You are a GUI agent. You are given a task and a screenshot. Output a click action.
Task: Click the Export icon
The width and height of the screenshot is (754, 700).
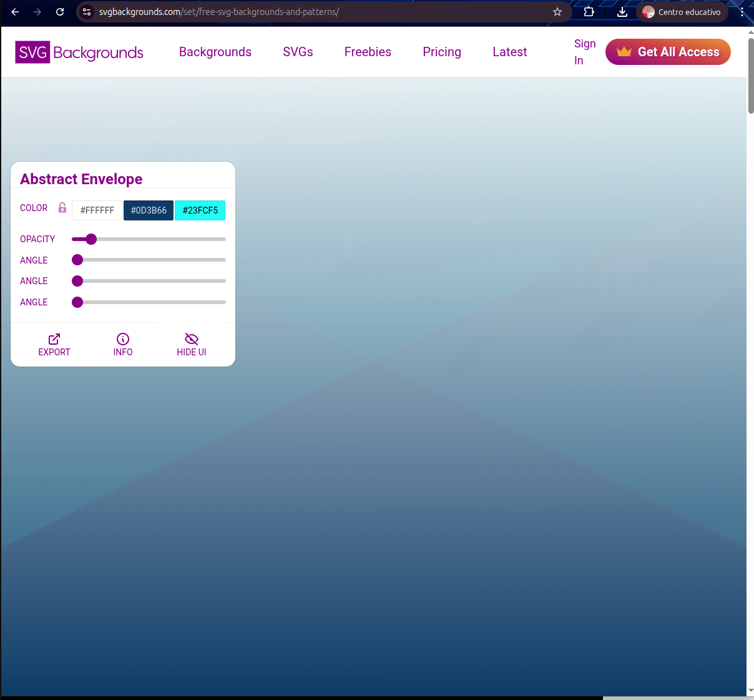54,339
